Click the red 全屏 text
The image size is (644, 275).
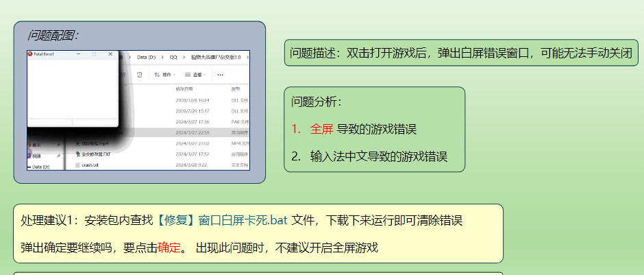[321, 129]
